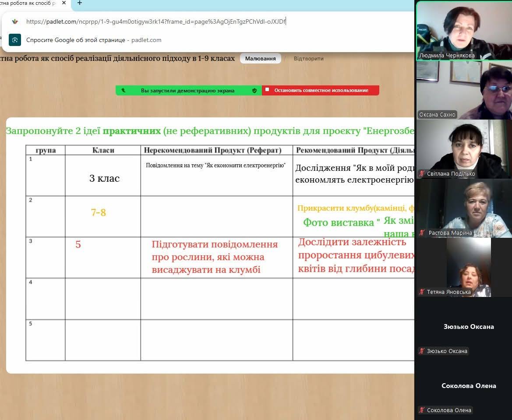Click the Google Lens icon in the suggestion row
Image resolution: width=512 pixels, height=420 pixels.
pos(15,40)
